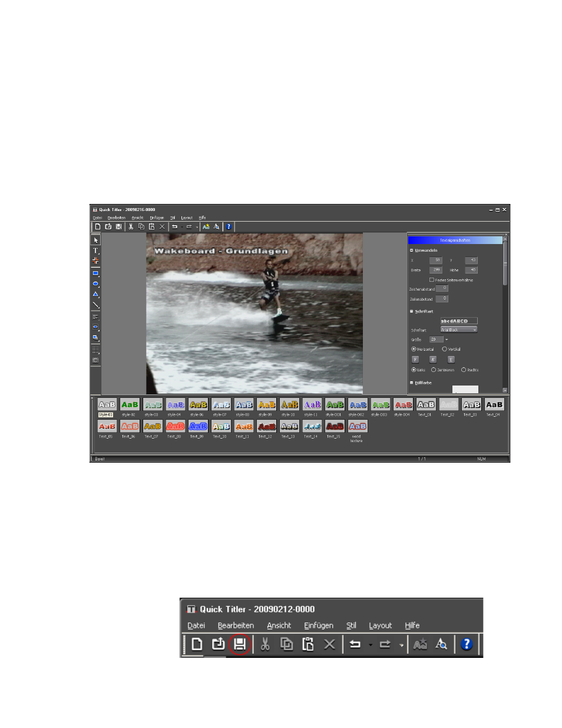562x728 pixels.
Task: Click the scissors cut icon in the Quick Titler window toolbar
Action: click(131, 226)
